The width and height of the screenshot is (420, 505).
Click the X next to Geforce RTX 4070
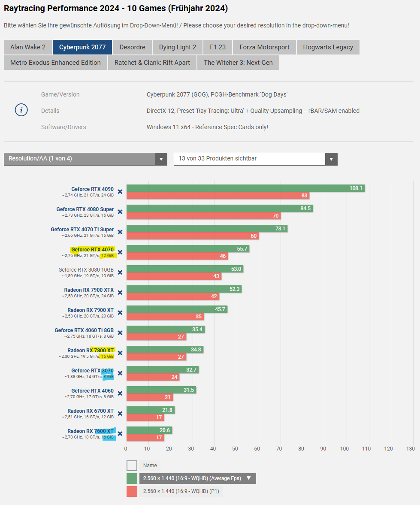(120, 252)
